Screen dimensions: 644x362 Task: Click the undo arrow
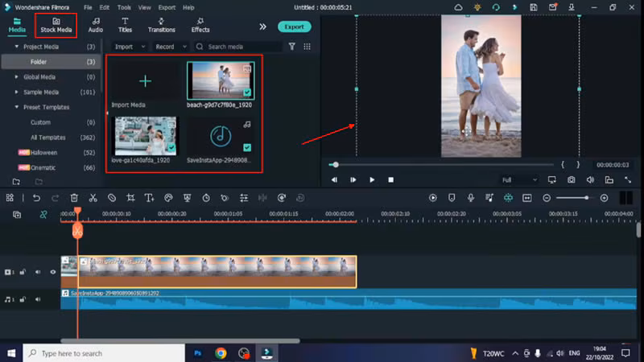point(36,198)
